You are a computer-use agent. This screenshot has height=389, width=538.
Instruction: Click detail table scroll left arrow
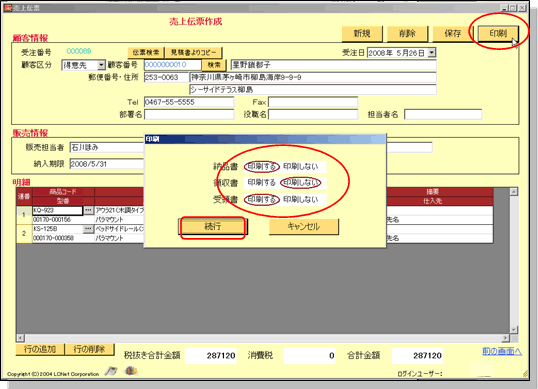20,338
